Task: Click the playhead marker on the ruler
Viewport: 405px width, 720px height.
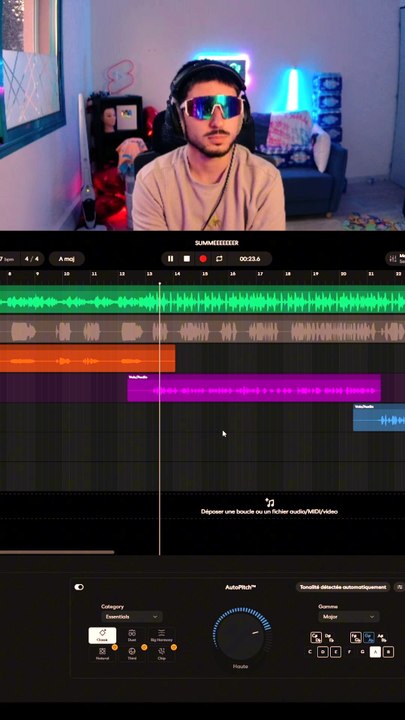Action: pyautogui.click(x=160, y=283)
